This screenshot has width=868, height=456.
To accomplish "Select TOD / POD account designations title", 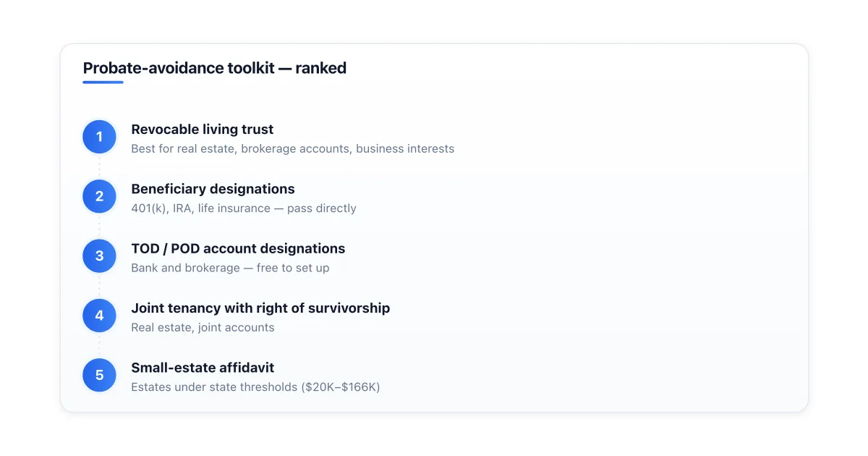I will point(238,248).
